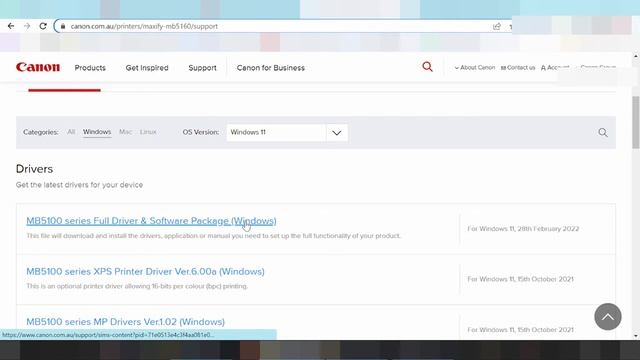The width and height of the screenshot is (640, 360).
Task: Click the share page icon in address bar
Action: point(497,27)
